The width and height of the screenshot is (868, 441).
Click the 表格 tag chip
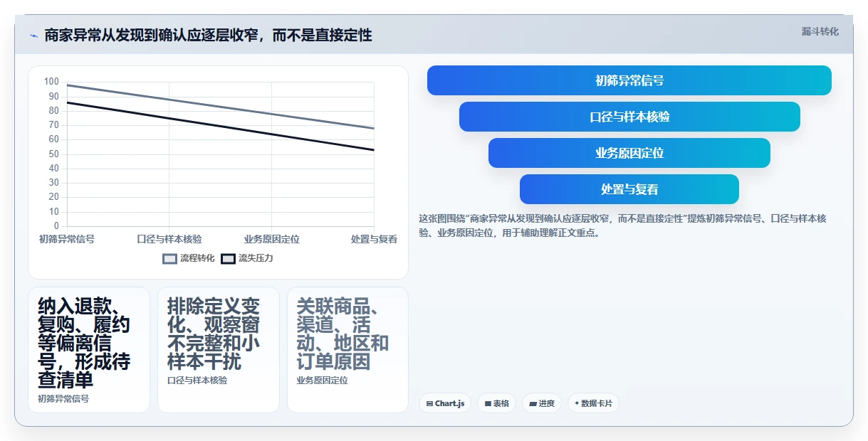496,403
